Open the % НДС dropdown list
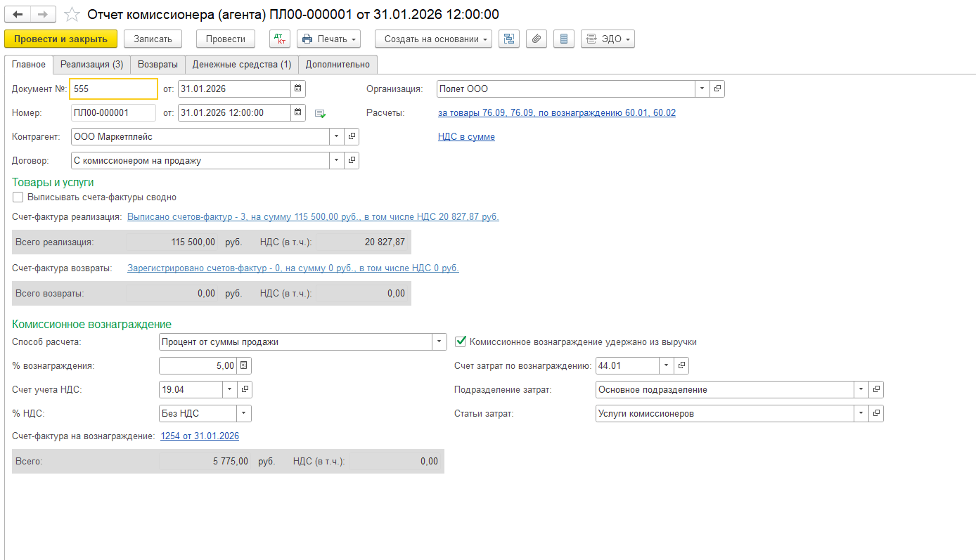Screen dimensions: 976x560 pos(243,413)
